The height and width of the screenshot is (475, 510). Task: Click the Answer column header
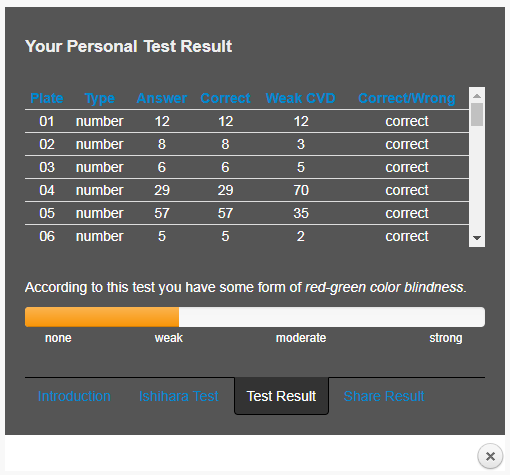click(x=162, y=98)
